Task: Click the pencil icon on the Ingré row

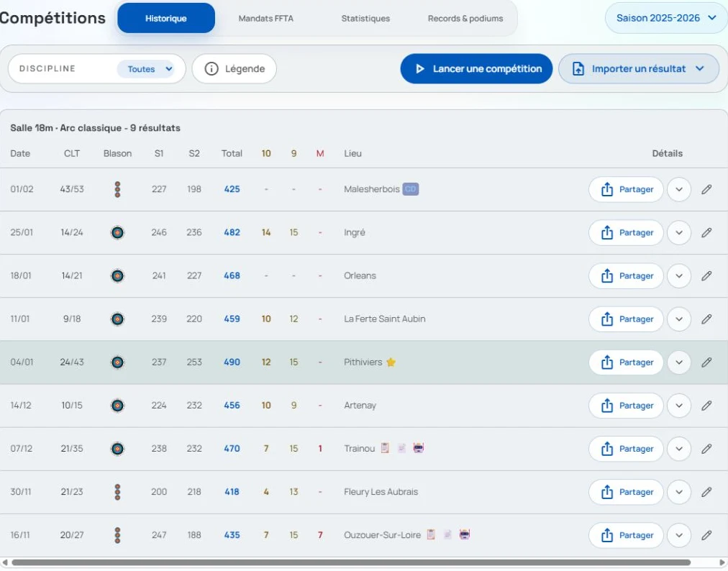Action: 706,232
